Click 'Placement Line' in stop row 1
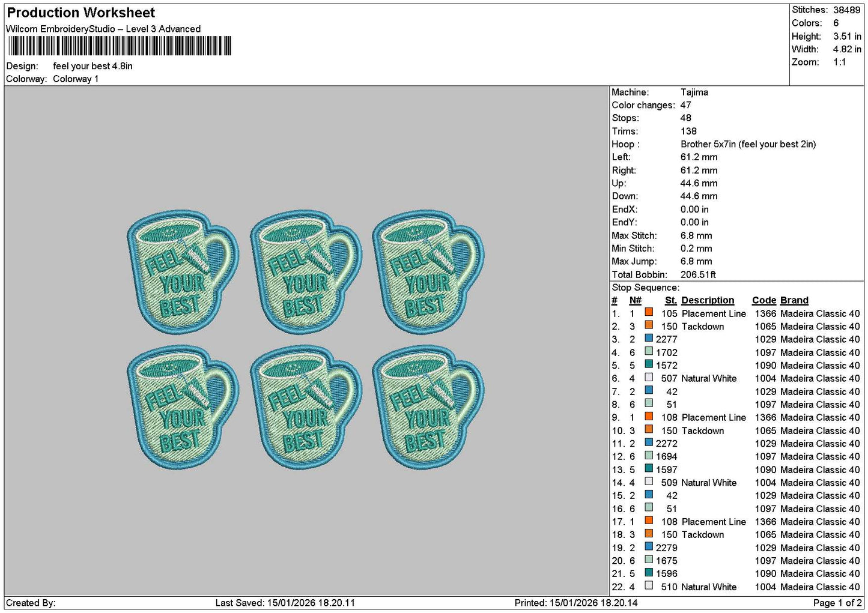Image resolution: width=868 pixels, height=613 pixels. pyautogui.click(x=714, y=314)
